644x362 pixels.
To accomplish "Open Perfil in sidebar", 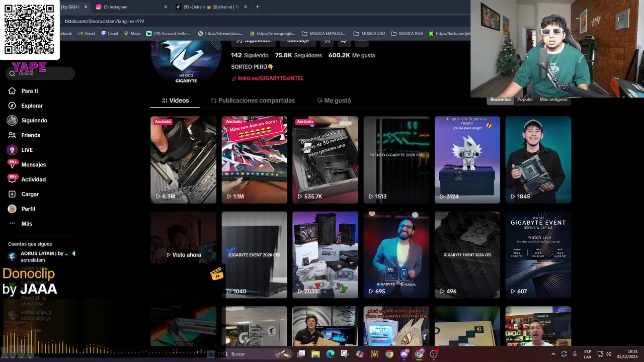I will coord(28,209).
